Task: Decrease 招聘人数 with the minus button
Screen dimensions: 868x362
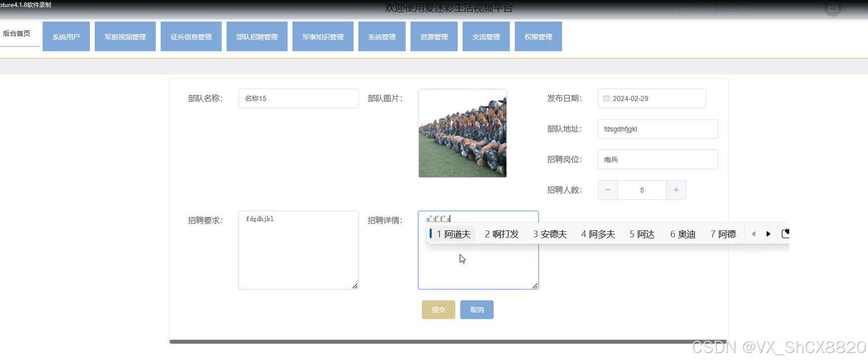Action: tap(608, 190)
